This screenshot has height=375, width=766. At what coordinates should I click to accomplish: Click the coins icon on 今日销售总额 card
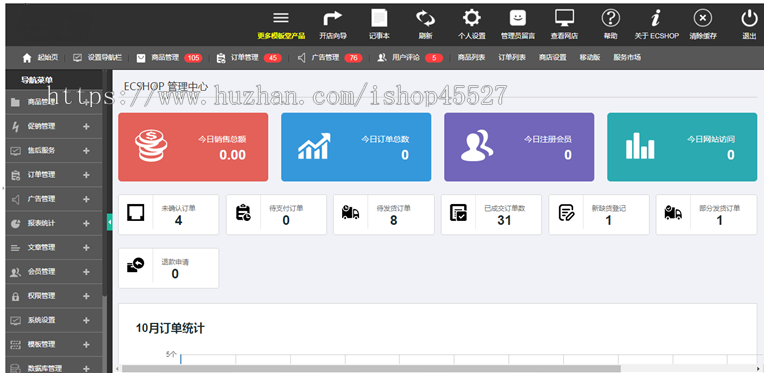151,146
